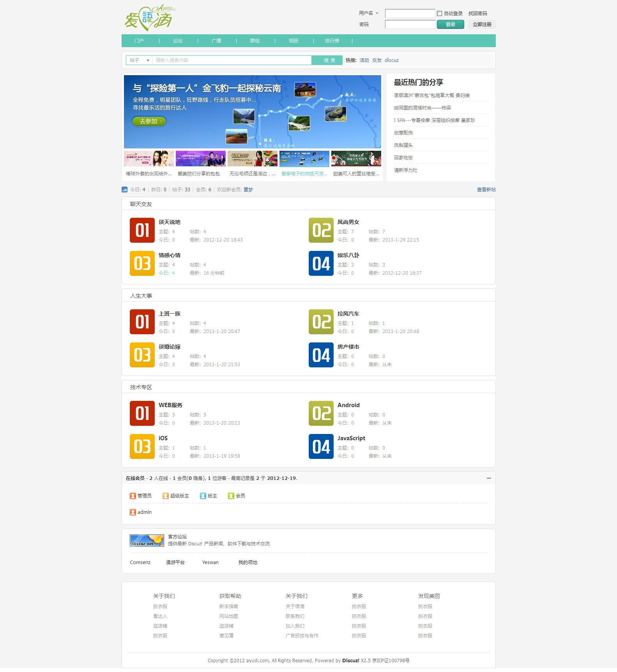The width and height of the screenshot is (617, 672).
Task: Open the 新手指南 footer link
Action: (229, 607)
